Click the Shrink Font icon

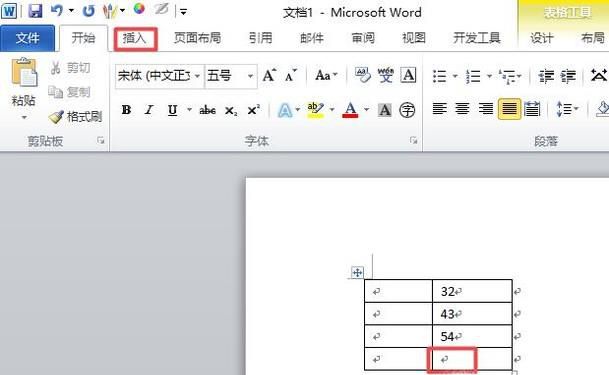coord(291,75)
